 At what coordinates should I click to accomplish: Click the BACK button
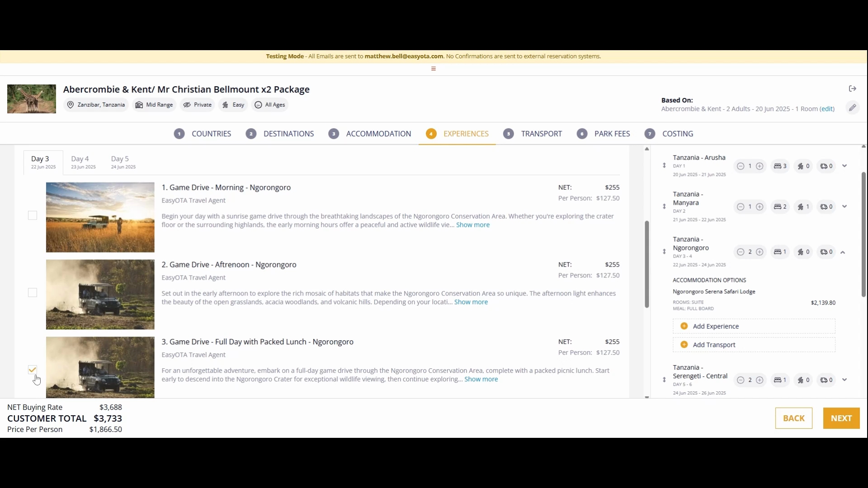tap(793, 418)
